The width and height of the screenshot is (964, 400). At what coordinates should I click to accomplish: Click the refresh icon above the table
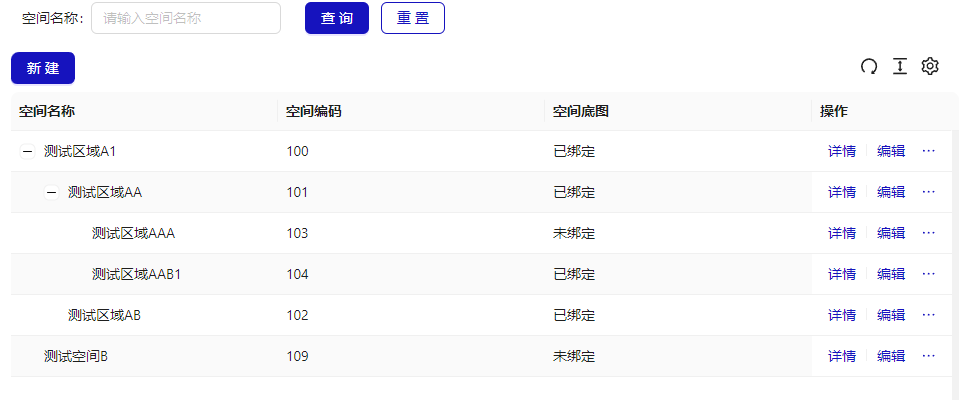(869, 66)
